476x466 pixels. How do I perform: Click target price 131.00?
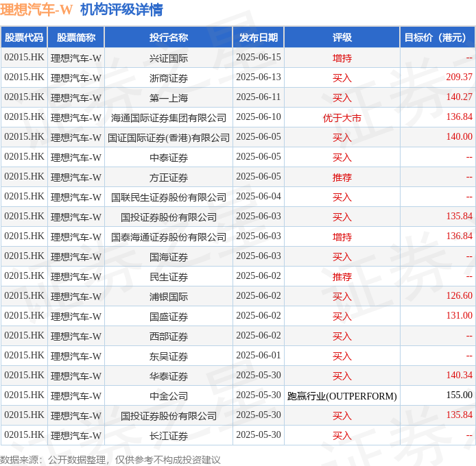pos(459,315)
